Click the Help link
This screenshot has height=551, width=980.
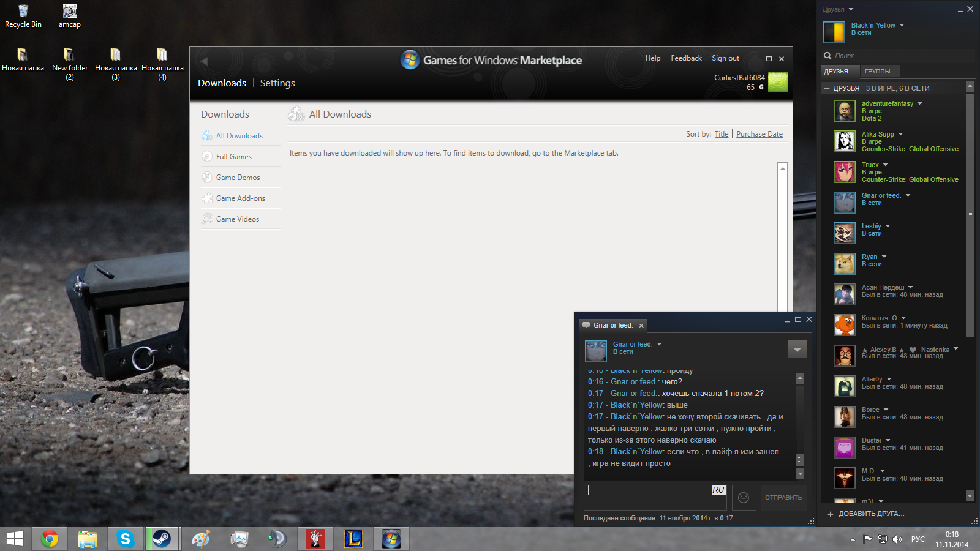653,58
